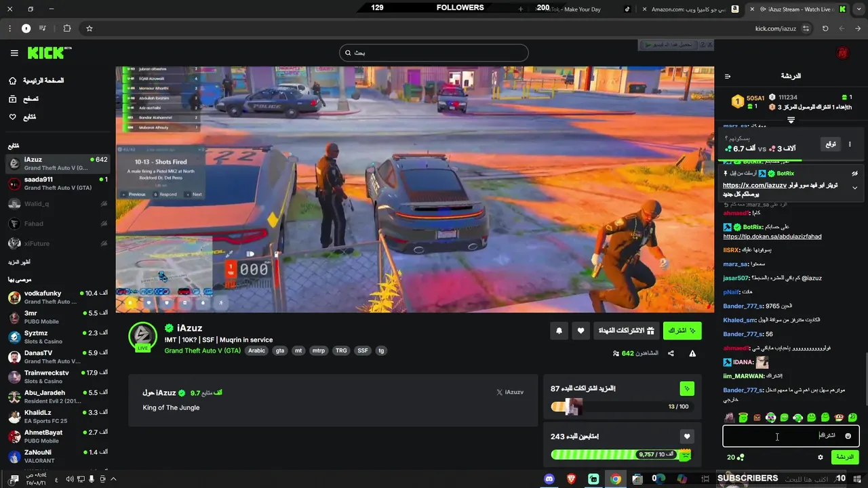Open the prediction three-dot options menu
868x488 pixels.
tap(850, 144)
